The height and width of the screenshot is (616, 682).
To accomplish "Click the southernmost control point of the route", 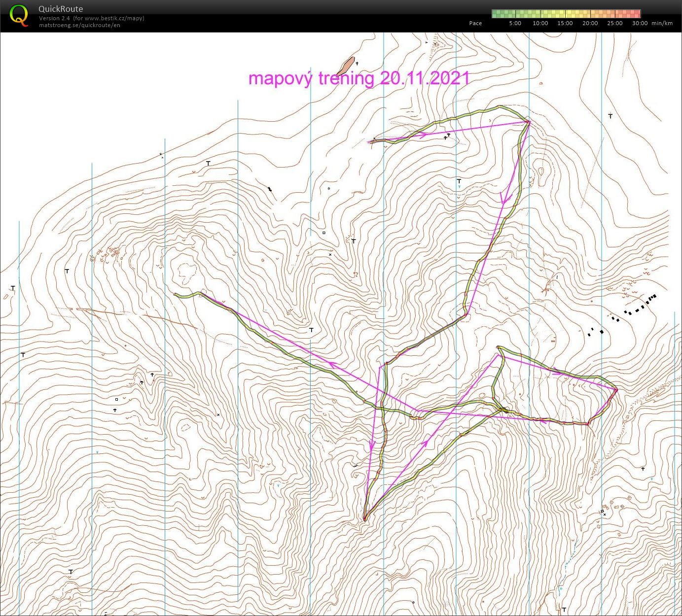I will click(364, 518).
